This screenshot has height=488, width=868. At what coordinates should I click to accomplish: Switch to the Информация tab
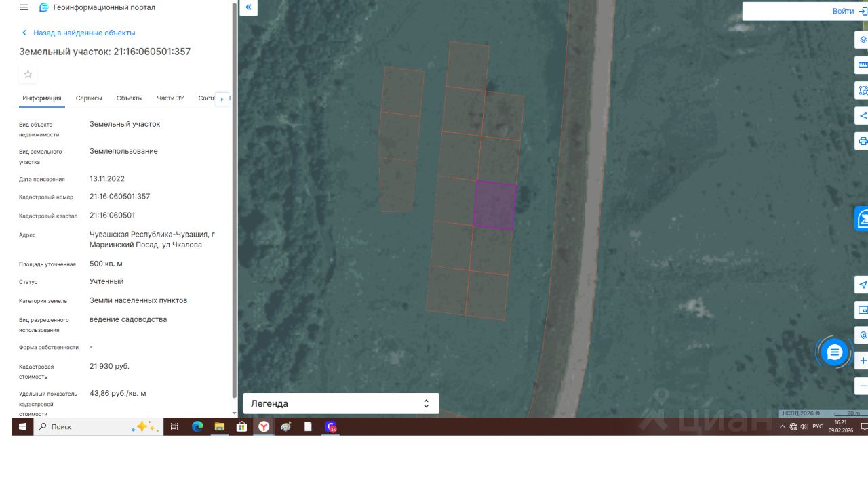click(x=42, y=98)
